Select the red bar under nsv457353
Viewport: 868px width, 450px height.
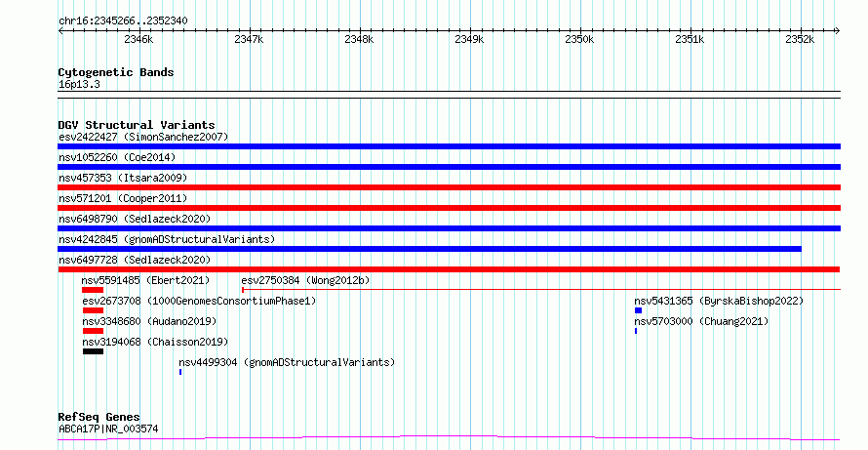(449, 187)
